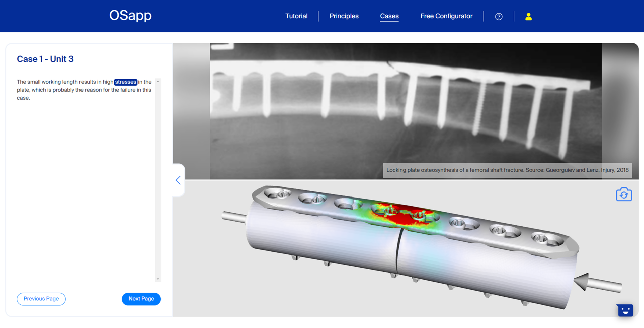This screenshot has width=644, height=328.
Task: Go to the Next Page
Action: pyautogui.click(x=141, y=299)
